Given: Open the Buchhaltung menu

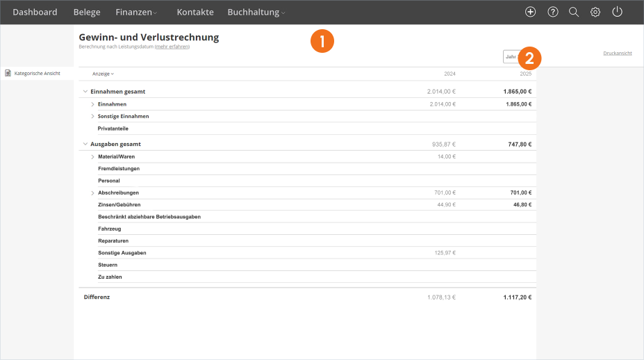Looking at the screenshot, I should (x=256, y=13).
